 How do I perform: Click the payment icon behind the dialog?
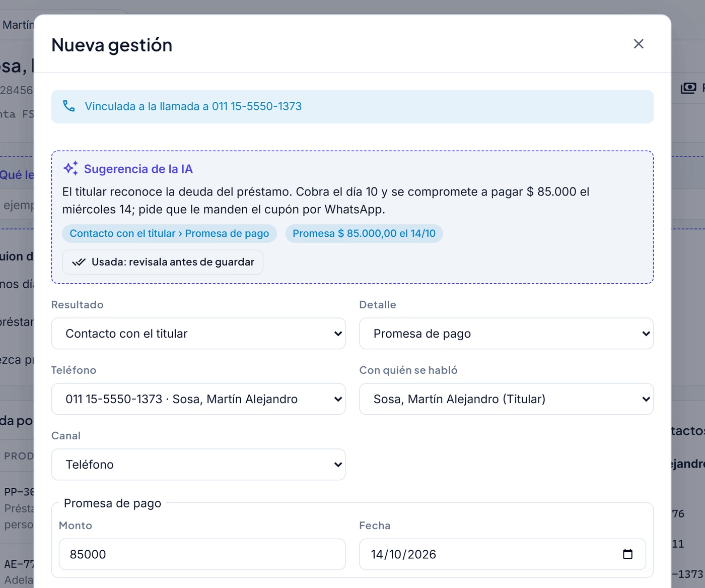[688, 88]
